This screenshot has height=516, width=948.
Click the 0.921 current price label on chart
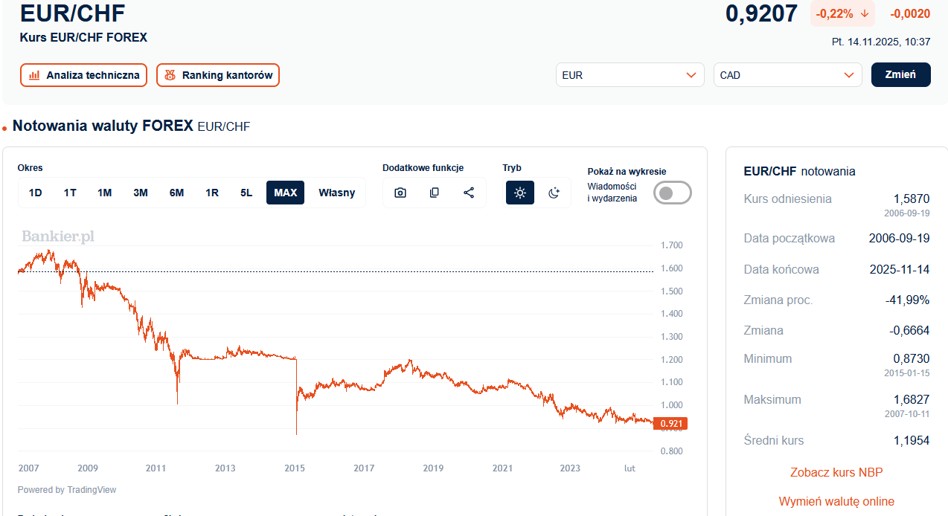coord(671,424)
